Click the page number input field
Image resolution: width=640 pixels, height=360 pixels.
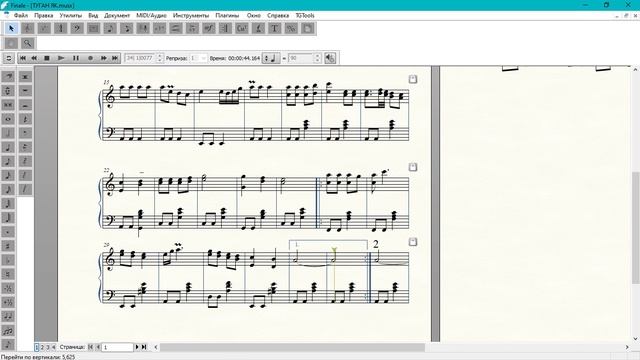point(118,347)
